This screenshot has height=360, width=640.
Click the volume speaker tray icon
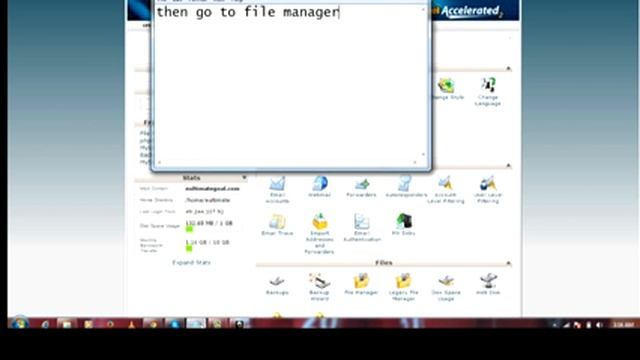click(599, 325)
